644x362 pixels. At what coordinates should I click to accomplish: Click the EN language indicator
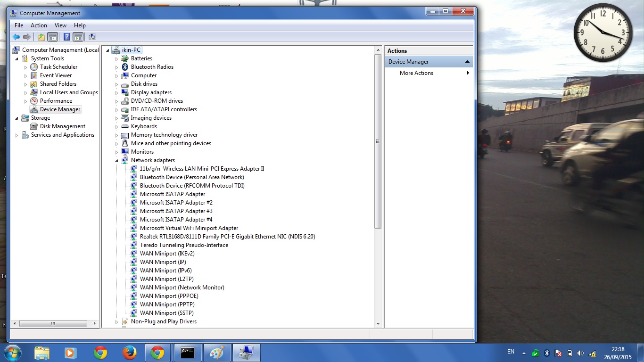(x=511, y=352)
